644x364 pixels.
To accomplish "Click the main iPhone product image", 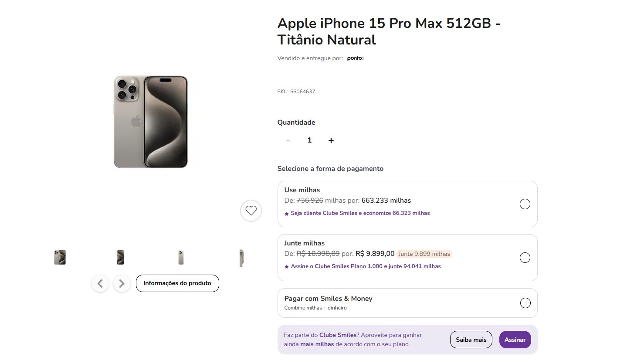I will [x=151, y=122].
